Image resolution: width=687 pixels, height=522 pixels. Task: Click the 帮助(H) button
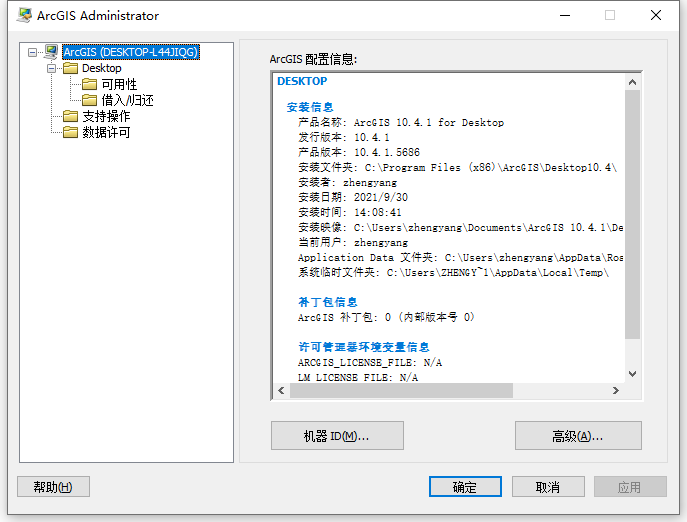point(53,487)
